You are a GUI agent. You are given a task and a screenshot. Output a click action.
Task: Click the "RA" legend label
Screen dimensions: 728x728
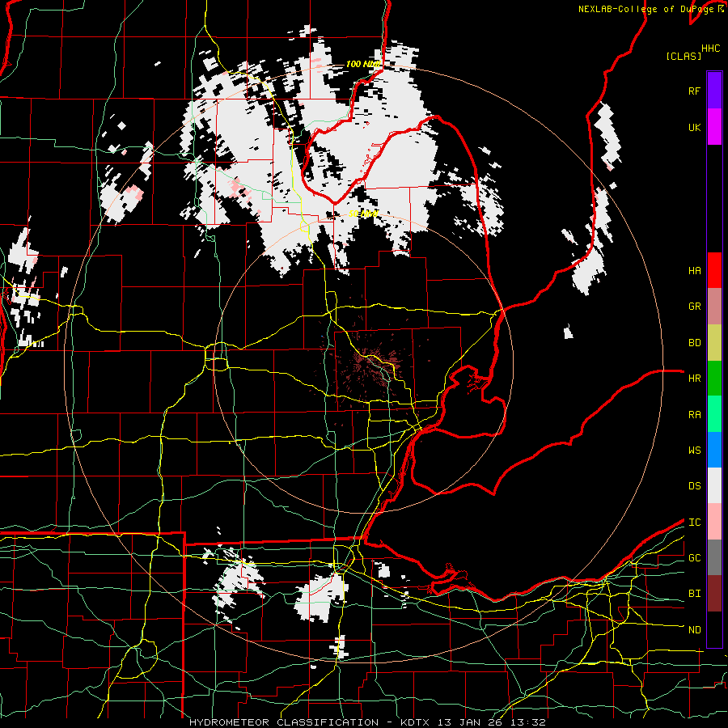694,415
